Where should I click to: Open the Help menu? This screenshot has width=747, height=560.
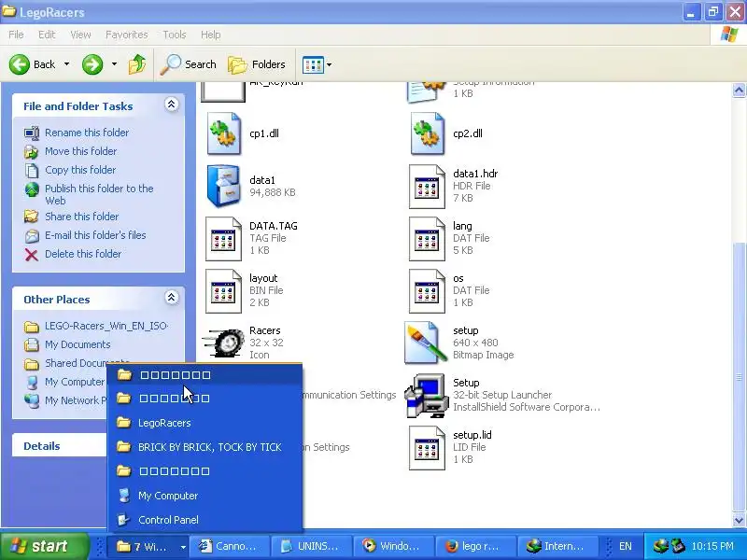pos(211,35)
